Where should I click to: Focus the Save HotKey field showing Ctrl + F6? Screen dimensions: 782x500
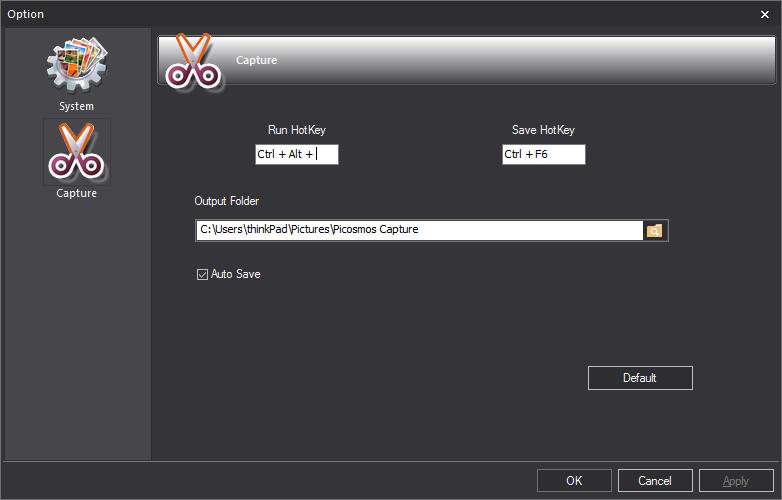coord(543,154)
